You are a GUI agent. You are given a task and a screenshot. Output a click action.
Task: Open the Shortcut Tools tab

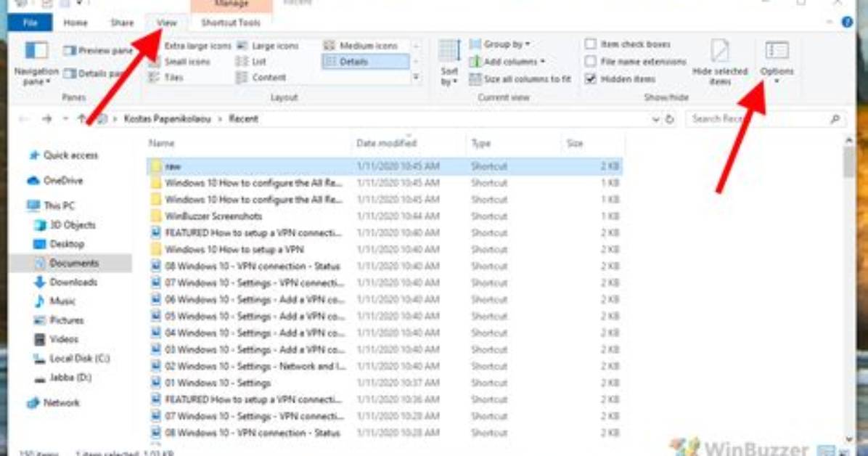tap(231, 23)
